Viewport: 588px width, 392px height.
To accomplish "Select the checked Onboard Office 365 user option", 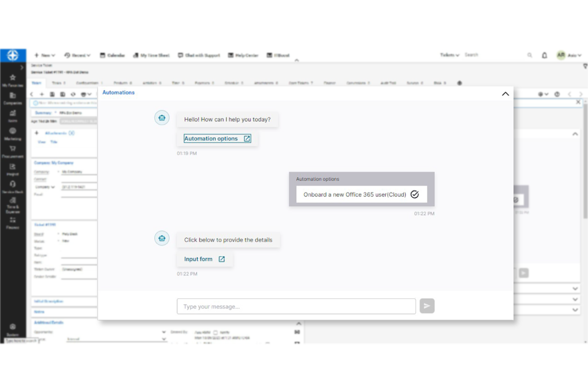I will coord(362,194).
